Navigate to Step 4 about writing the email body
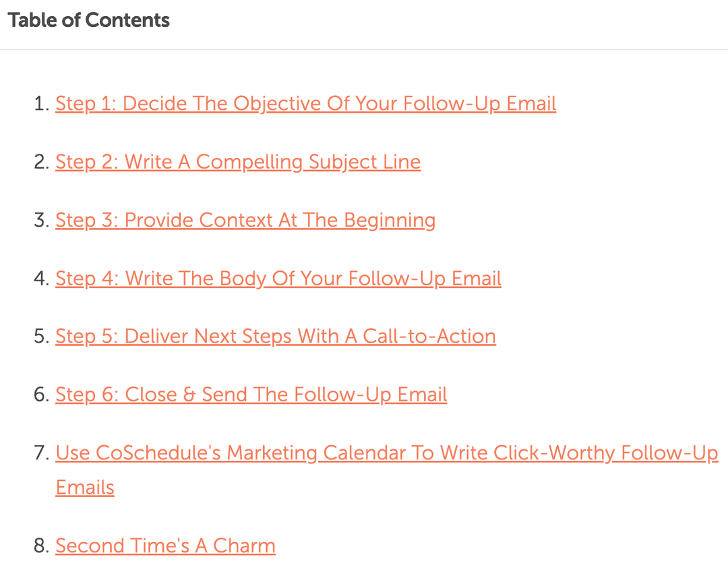 coord(278,278)
